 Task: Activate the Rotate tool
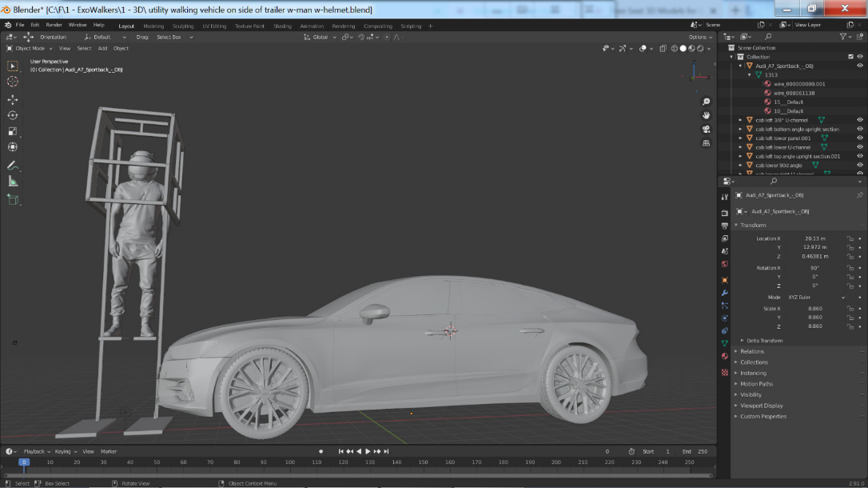[x=12, y=115]
